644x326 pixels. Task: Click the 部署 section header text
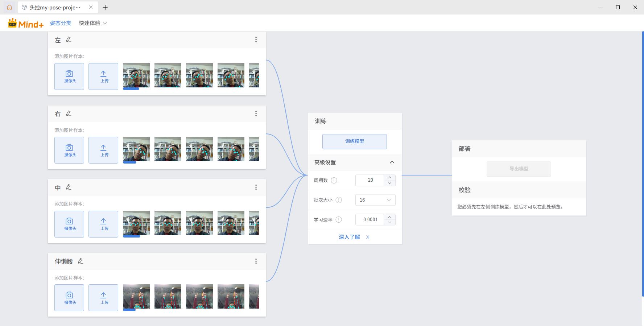(465, 149)
